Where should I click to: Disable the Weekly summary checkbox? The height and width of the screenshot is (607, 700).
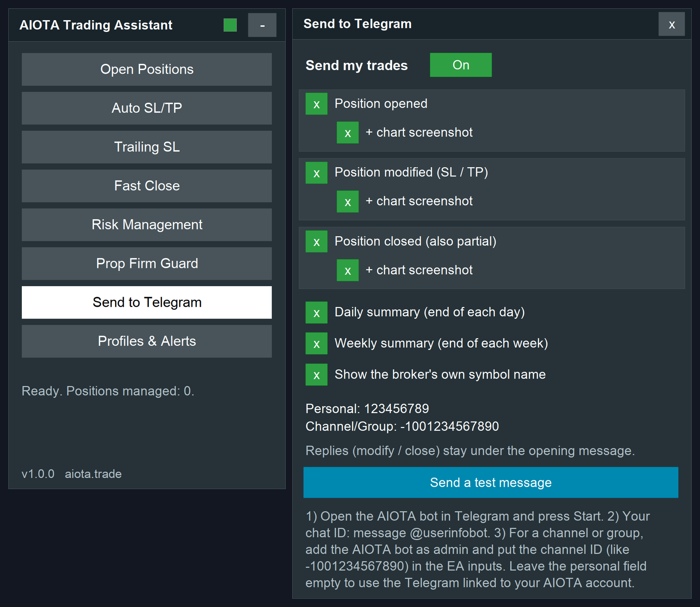(x=316, y=344)
